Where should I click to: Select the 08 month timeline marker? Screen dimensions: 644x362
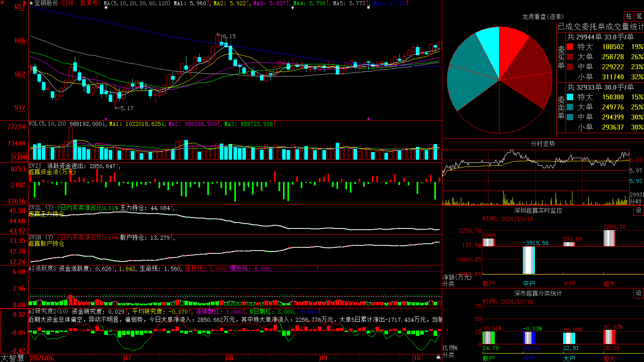[x=230, y=358]
